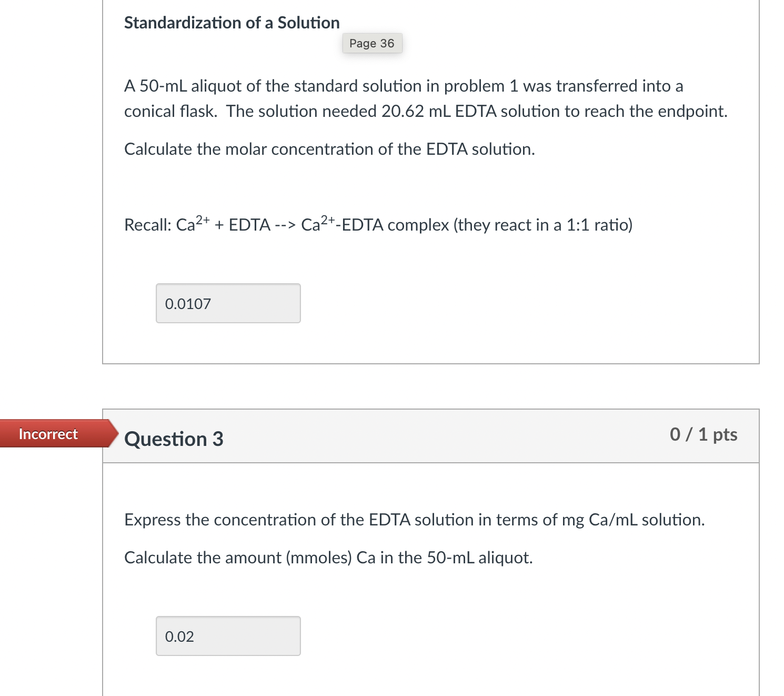The width and height of the screenshot is (784, 696).
Task: Select the answer field containing 0.02
Action: click(227, 636)
